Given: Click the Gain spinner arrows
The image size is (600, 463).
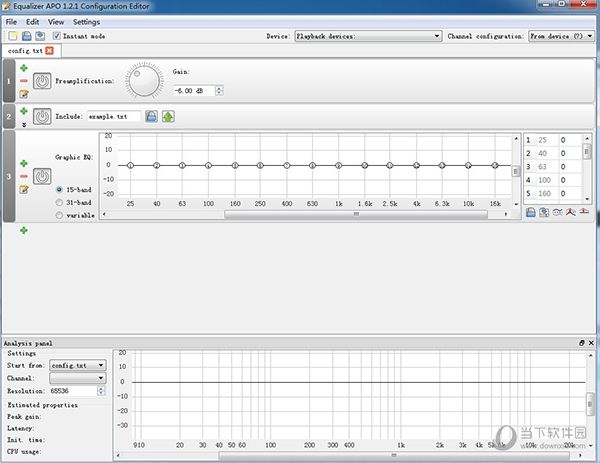Looking at the screenshot, I should pos(219,91).
